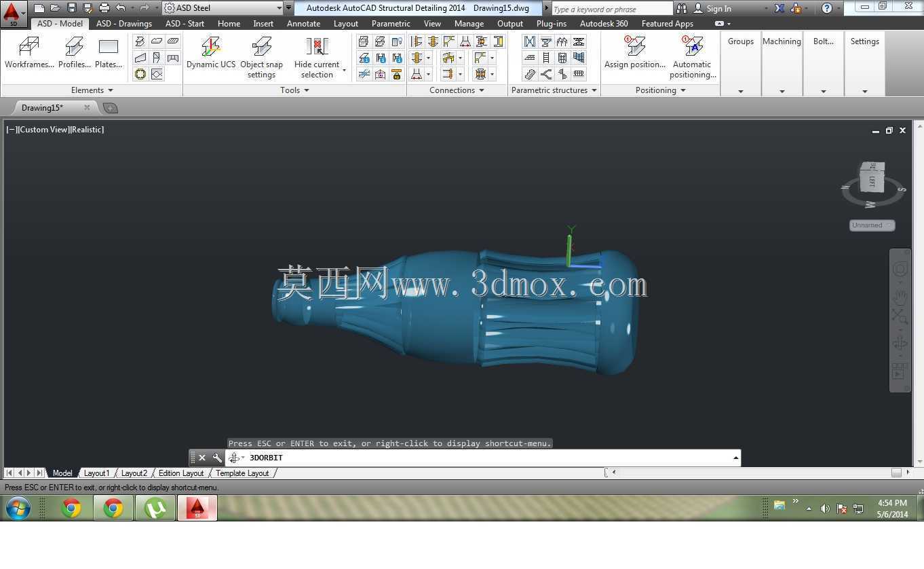The image size is (924, 569).
Task: Click the Save As icon
Action: click(x=88, y=8)
